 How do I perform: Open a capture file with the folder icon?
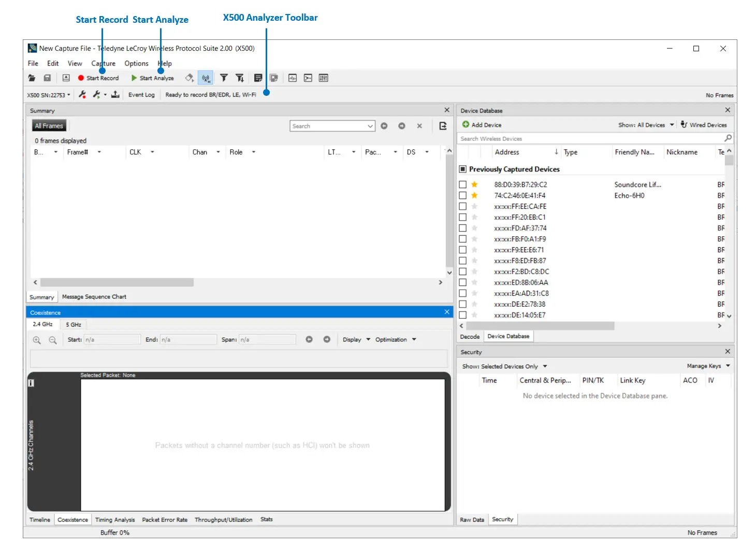32,78
